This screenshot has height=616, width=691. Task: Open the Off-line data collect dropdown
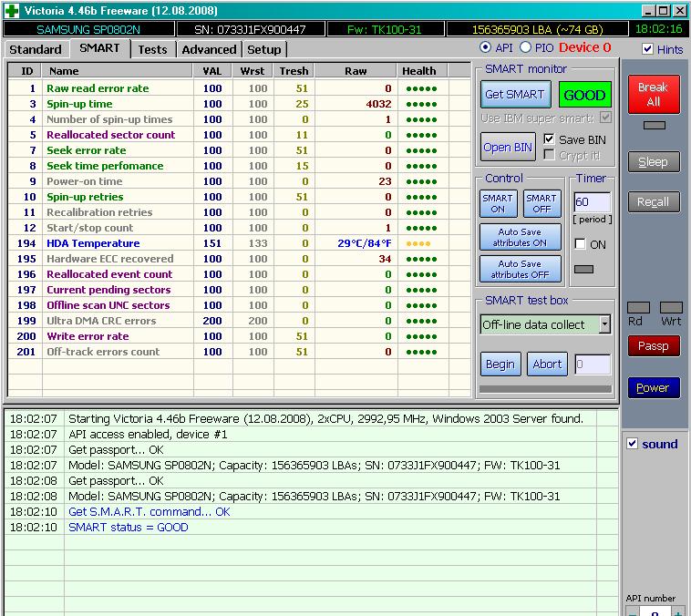tap(605, 324)
